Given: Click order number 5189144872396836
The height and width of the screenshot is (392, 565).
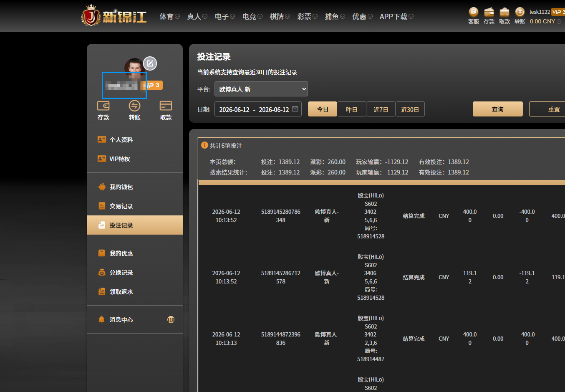Looking at the screenshot, I should click(x=281, y=339).
